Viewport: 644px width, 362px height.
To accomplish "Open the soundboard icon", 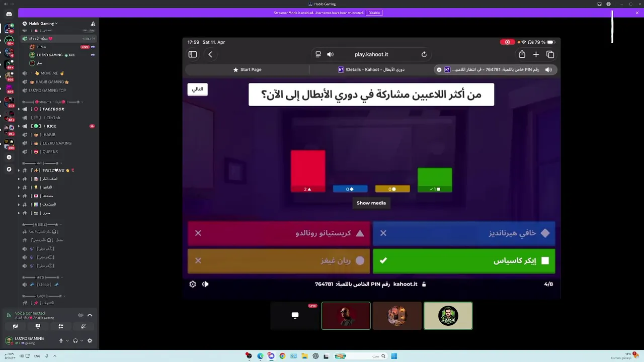I will (x=84, y=326).
